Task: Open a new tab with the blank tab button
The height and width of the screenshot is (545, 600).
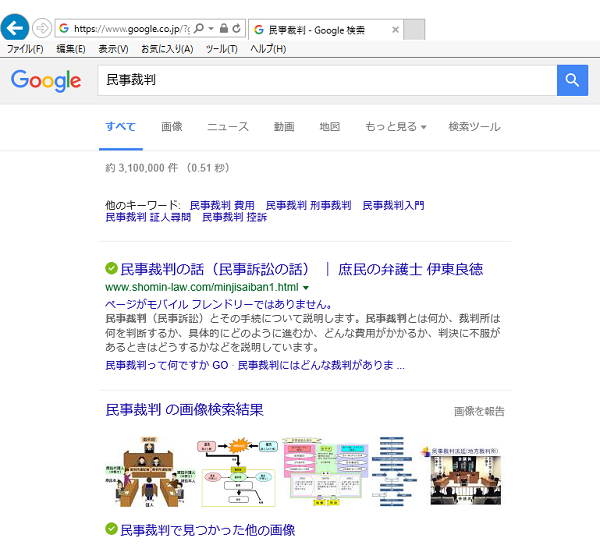Action: click(414, 29)
